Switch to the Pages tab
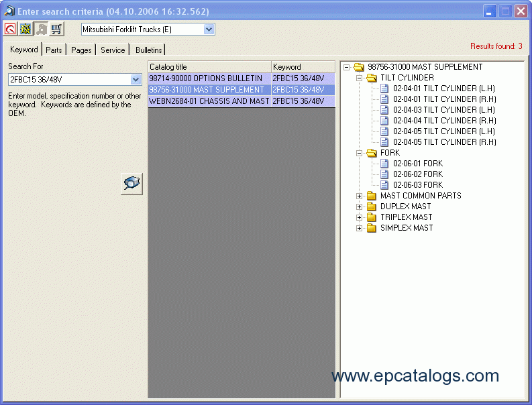Viewport: 532px width, 405px height. click(81, 50)
